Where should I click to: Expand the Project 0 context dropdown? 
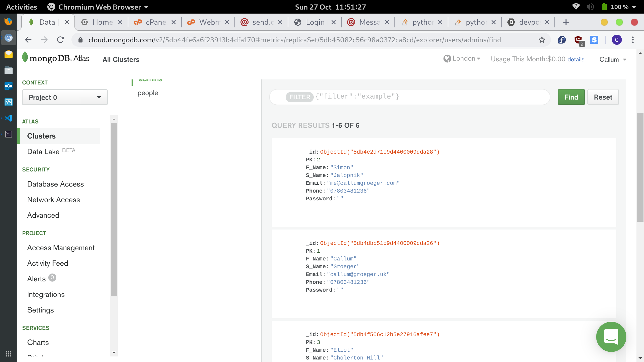(x=65, y=97)
